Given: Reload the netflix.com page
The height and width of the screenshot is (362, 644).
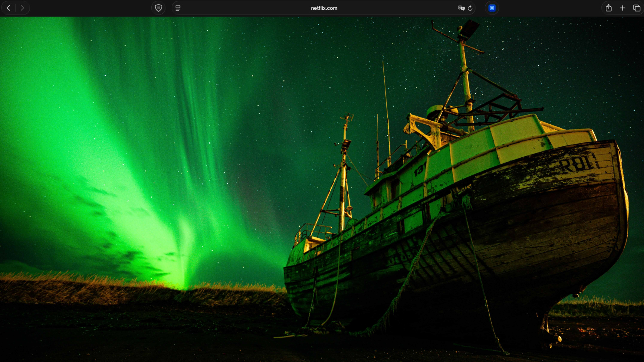Looking at the screenshot, I should [x=470, y=8].
